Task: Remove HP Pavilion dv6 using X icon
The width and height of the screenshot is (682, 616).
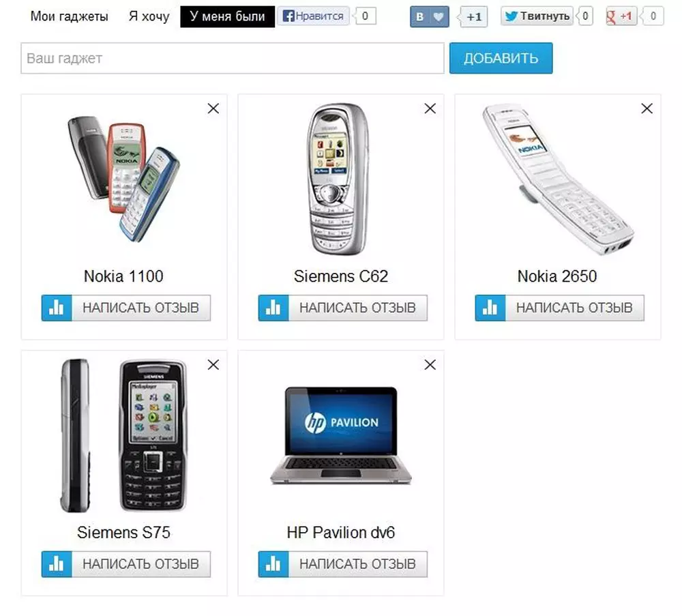Action: pyautogui.click(x=430, y=364)
